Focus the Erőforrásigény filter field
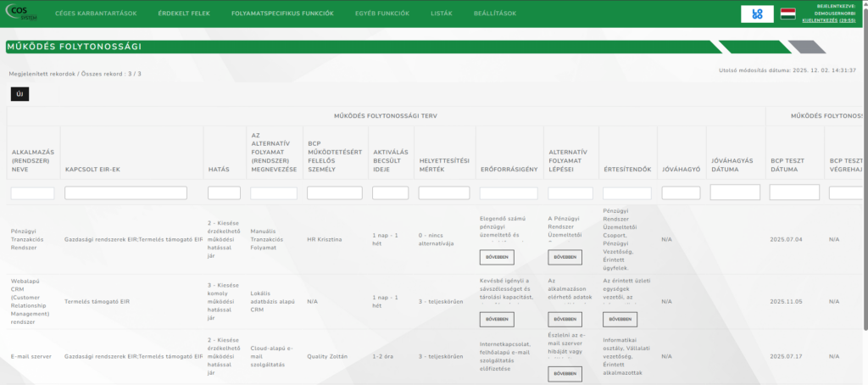Viewport: 868px width, 385px height. (x=509, y=193)
